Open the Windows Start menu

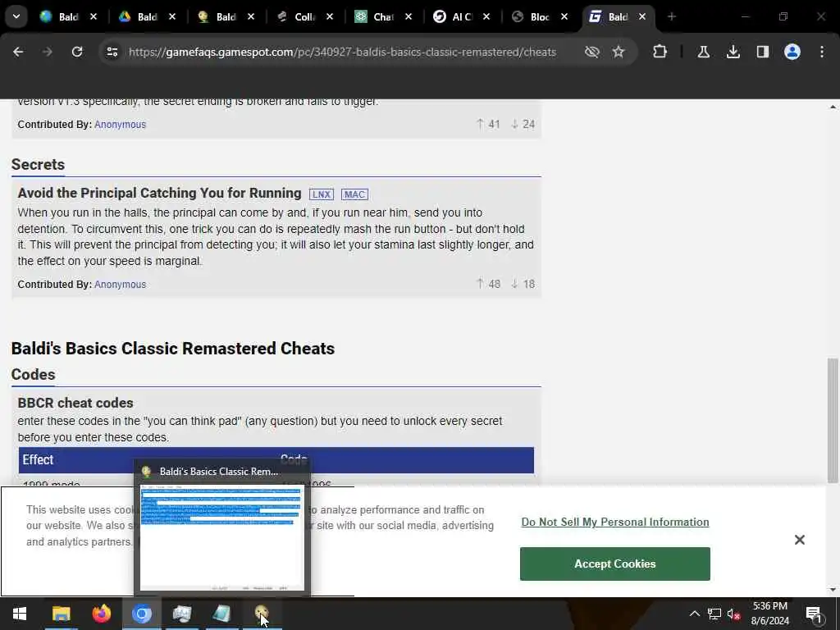(x=20, y=614)
